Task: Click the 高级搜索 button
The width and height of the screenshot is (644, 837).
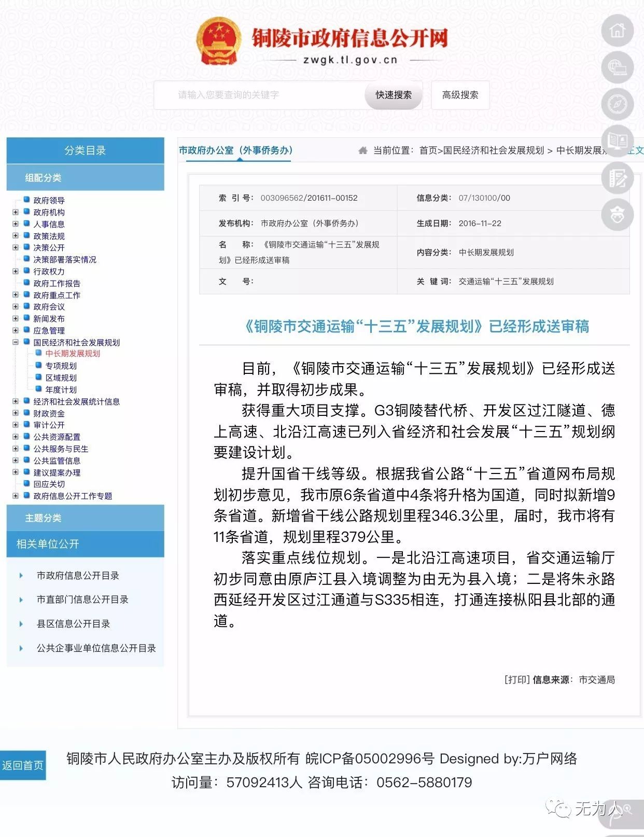Action: coord(460,95)
